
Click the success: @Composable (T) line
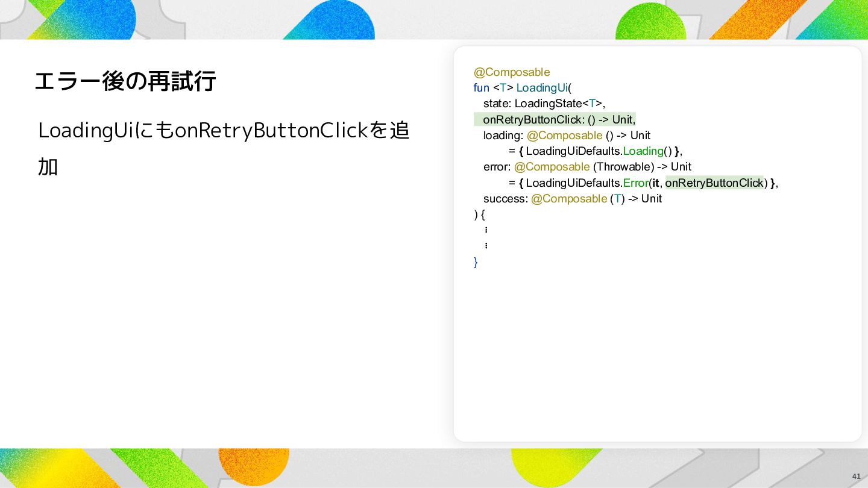(573, 199)
